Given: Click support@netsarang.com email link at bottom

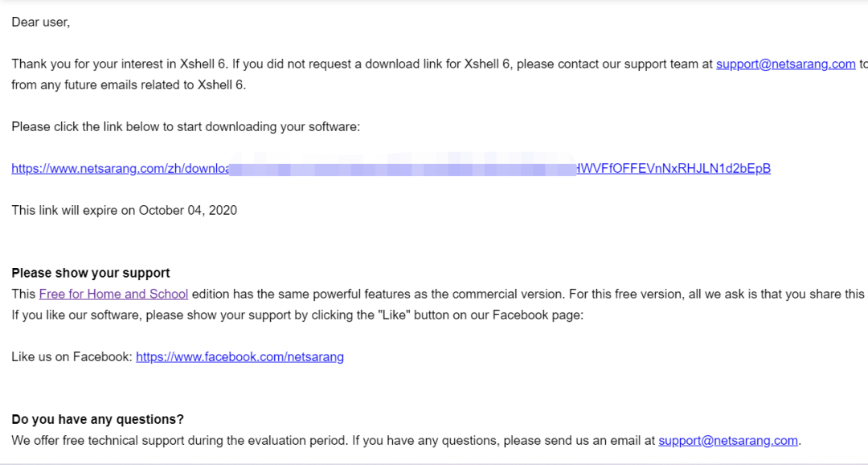Looking at the screenshot, I should [x=728, y=441].
